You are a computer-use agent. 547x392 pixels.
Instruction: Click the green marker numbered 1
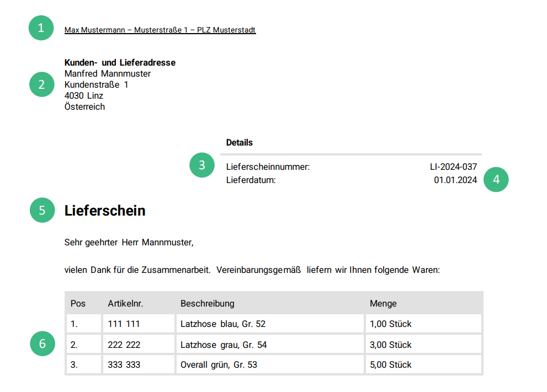(41, 28)
